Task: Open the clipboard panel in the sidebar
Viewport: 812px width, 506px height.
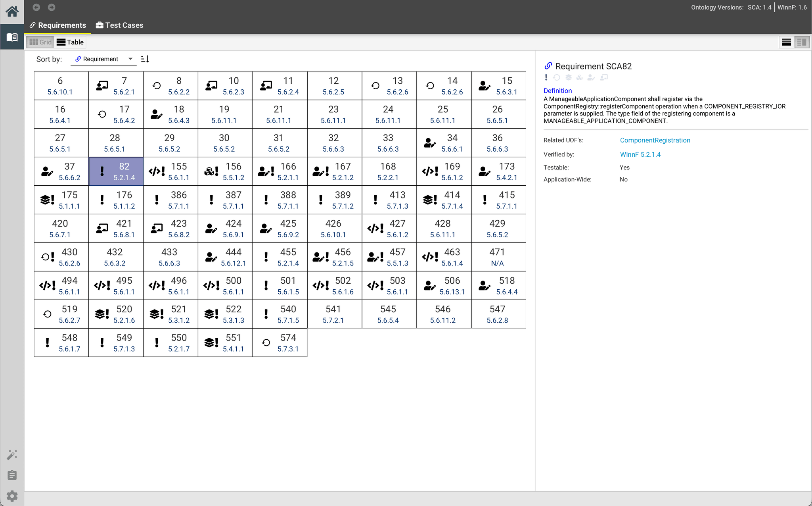Action: [x=12, y=475]
